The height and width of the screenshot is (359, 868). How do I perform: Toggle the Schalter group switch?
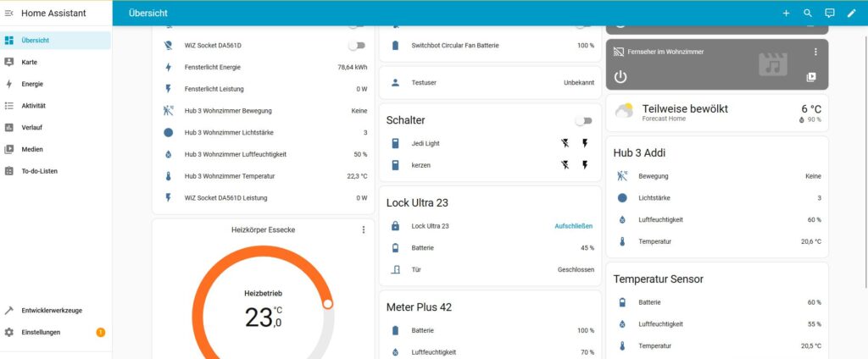(583, 120)
